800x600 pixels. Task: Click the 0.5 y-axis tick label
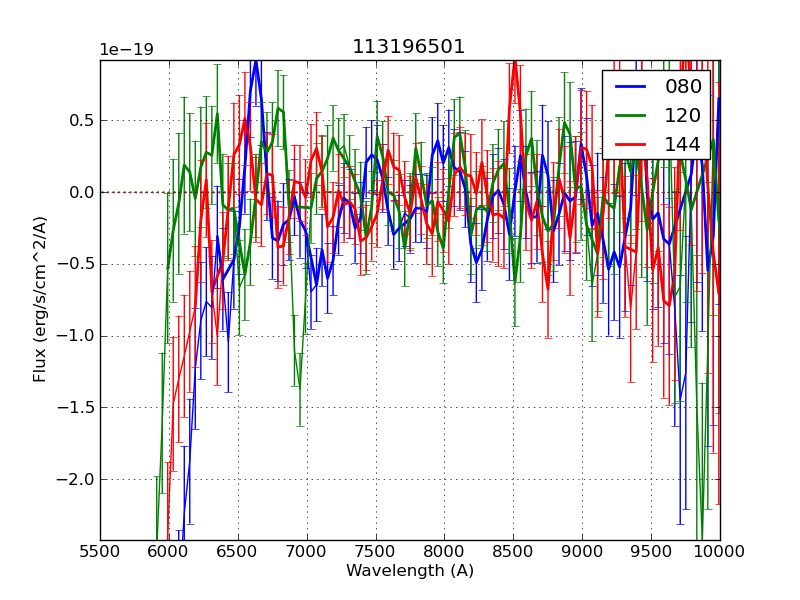80,121
